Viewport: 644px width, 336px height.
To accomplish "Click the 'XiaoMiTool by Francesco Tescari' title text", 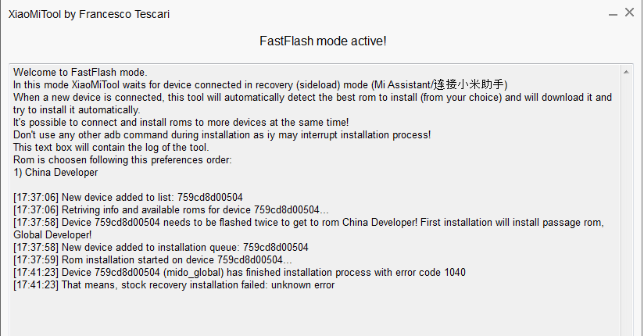I will pyautogui.click(x=89, y=14).
